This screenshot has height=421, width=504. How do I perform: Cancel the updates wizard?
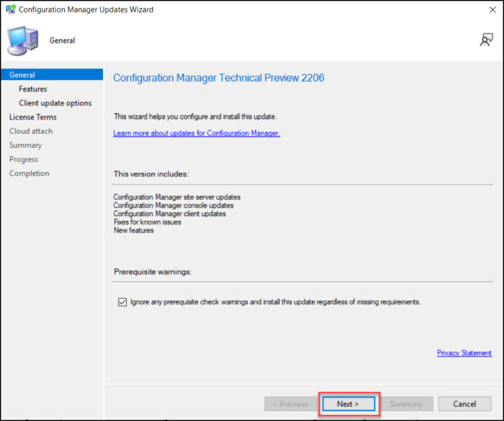click(465, 404)
